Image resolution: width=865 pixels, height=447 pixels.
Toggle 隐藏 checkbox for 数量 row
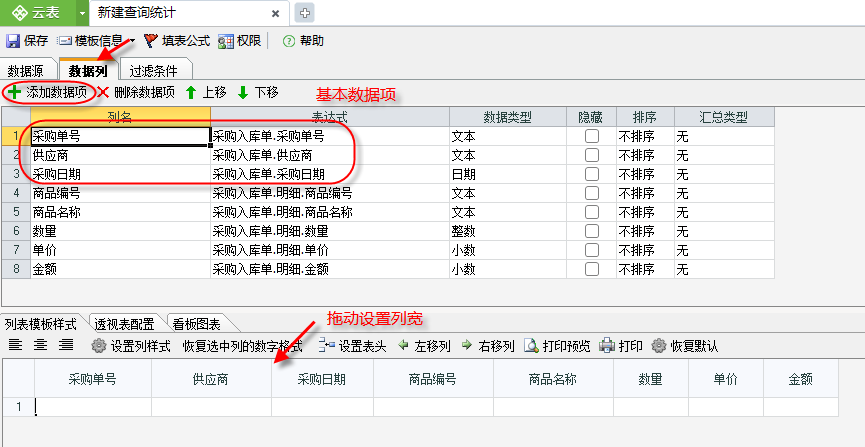coord(591,231)
